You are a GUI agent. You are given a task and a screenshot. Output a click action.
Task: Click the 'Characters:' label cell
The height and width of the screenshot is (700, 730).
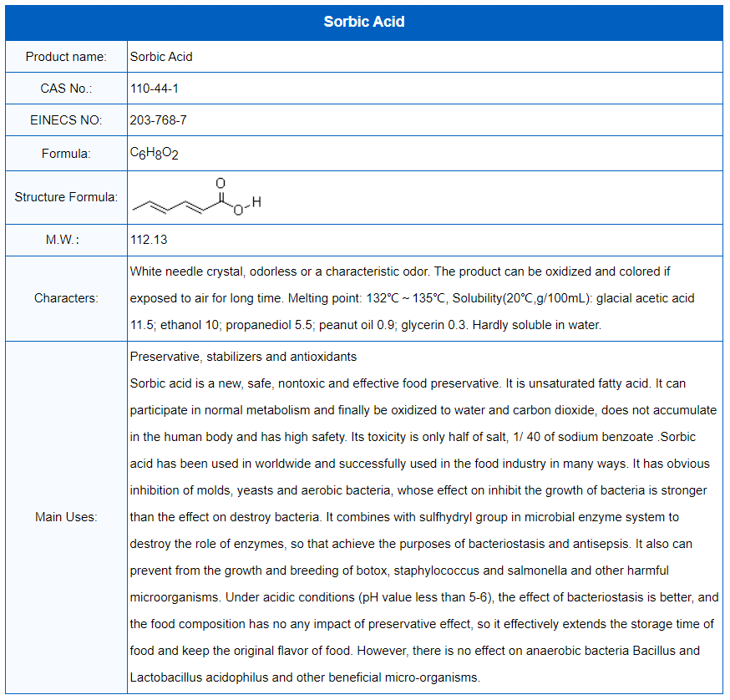pos(66,298)
